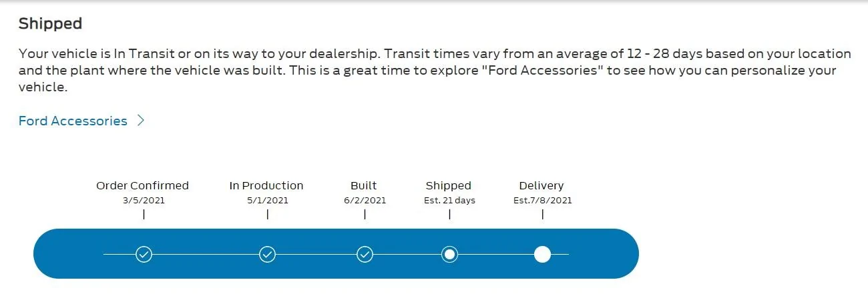Image resolution: width=868 pixels, height=300 pixels.
Task: Select the 6/2/2021 built date
Action: pos(365,200)
